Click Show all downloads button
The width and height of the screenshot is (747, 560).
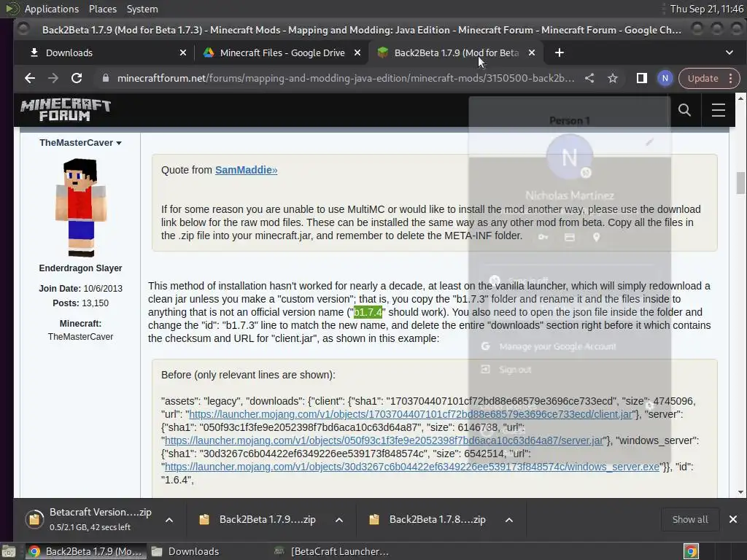[690, 519]
